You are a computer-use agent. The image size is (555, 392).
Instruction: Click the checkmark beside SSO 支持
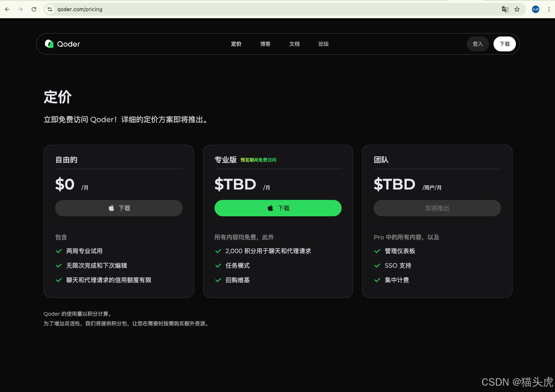tap(377, 265)
